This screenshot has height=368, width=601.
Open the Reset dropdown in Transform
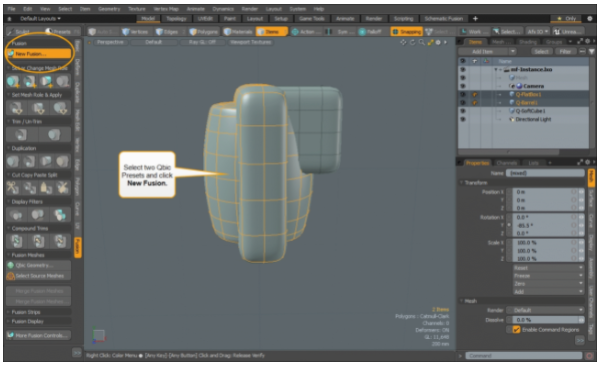(x=548, y=268)
